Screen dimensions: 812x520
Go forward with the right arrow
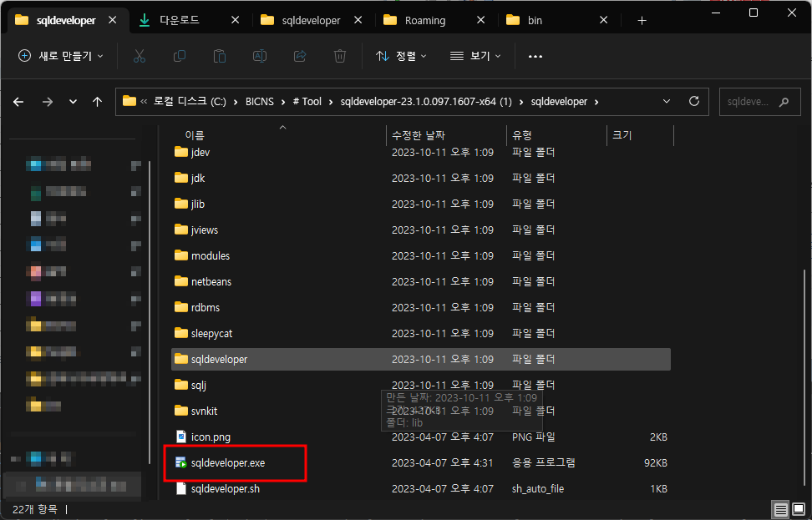[x=48, y=102]
